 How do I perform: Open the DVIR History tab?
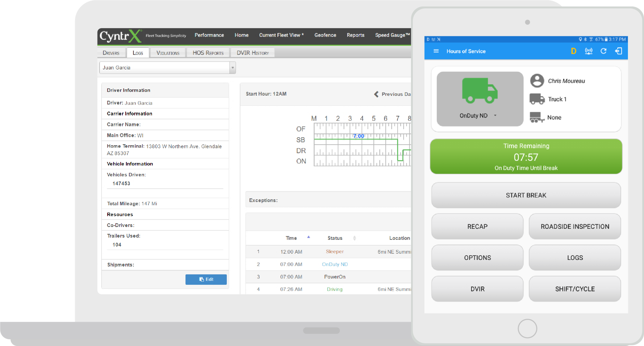point(252,52)
